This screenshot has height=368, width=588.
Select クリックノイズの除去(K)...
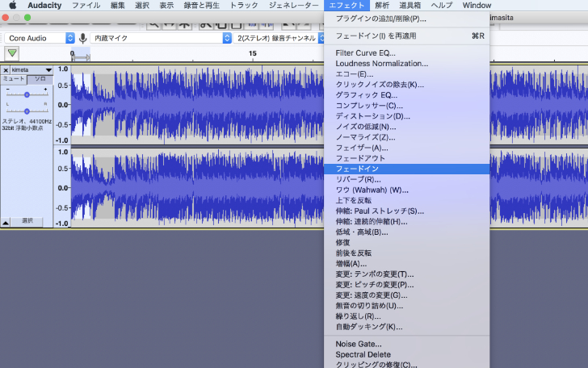(x=407, y=85)
